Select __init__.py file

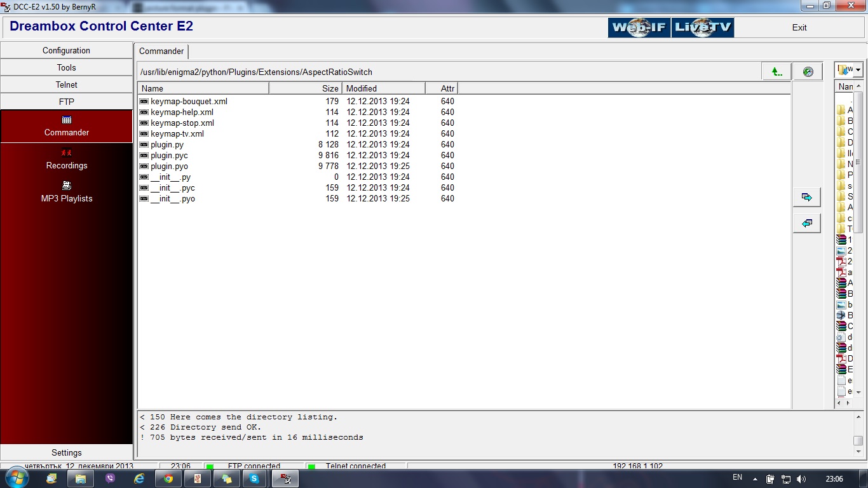coord(170,177)
